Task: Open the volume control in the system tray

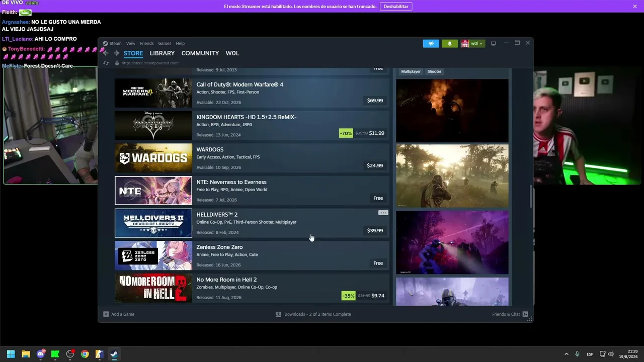Action: [611, 354]
